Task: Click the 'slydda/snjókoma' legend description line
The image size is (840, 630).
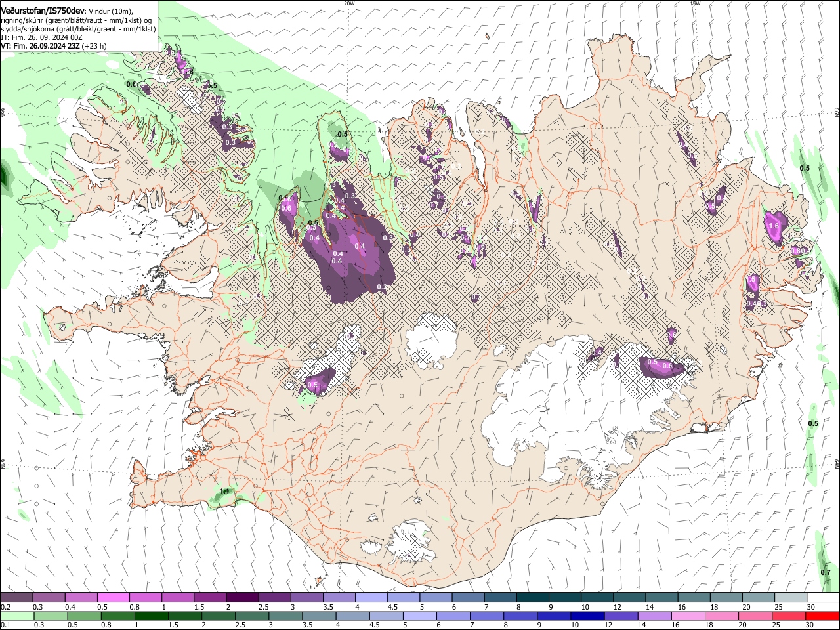Action: click(x=78, y=29)
